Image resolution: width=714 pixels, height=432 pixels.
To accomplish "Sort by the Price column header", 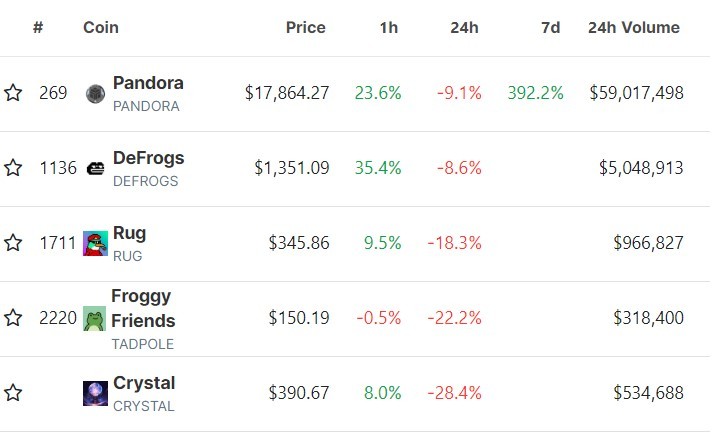I will (305, 28).
